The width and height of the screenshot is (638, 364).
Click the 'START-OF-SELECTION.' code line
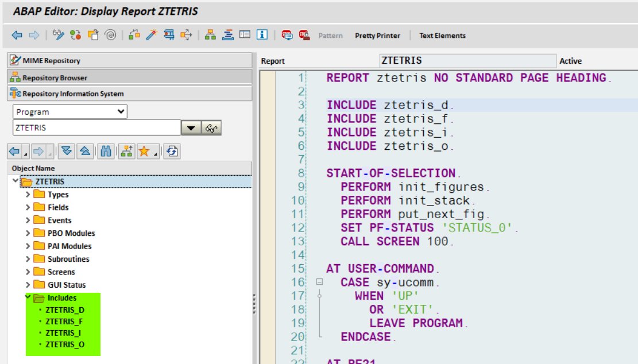(x=393, y=173)
